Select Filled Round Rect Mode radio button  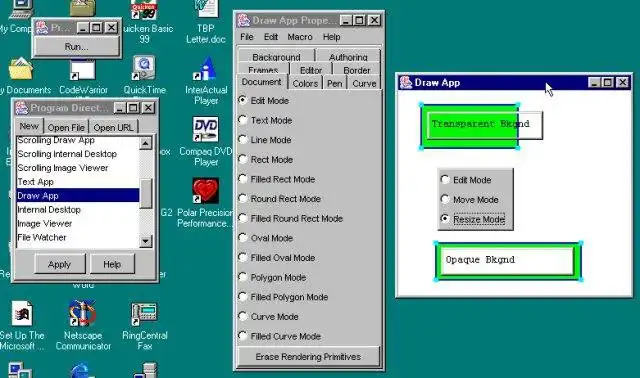pos(242,218)
